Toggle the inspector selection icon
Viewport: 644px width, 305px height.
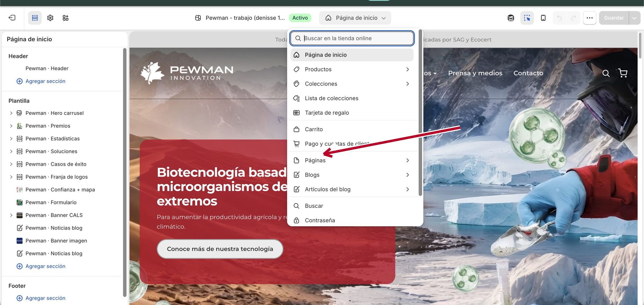click(527, 18)
